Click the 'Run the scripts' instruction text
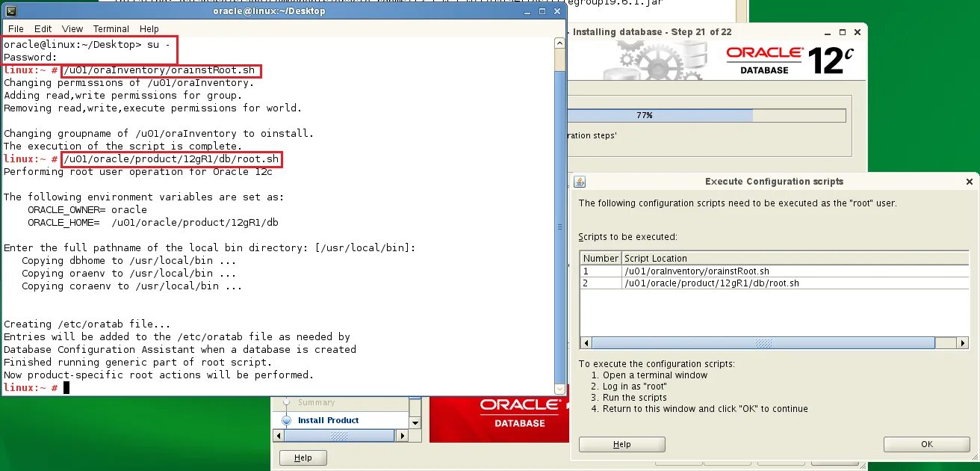980x471 pixels. tap(635, 398)
